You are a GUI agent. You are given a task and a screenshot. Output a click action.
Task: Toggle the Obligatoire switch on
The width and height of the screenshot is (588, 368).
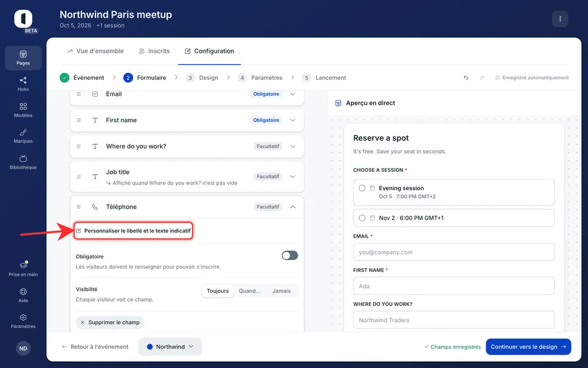[x=290, y=256]
